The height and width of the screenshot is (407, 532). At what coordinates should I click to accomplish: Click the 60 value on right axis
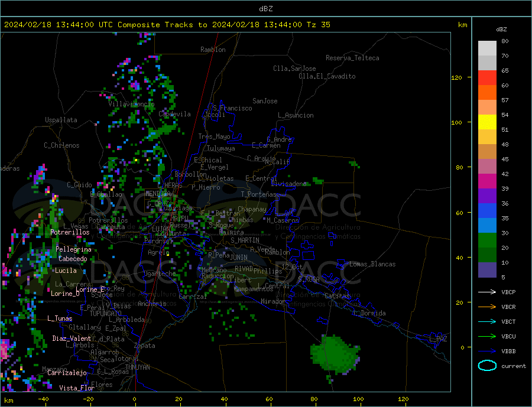pos(459,213)
